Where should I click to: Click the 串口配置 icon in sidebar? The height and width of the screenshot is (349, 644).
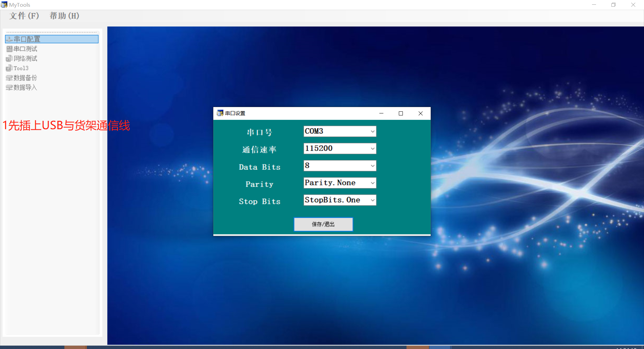pyautogui.click(x=9, y=39)
